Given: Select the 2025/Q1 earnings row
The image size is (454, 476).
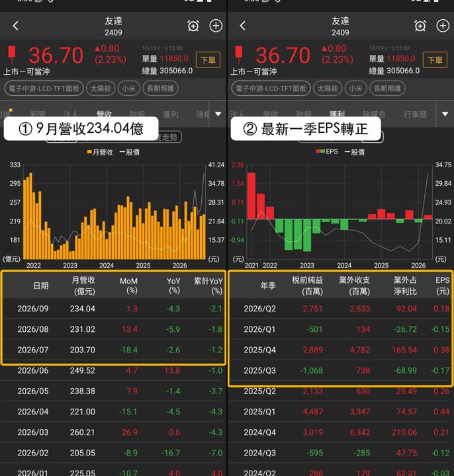Looking at the screenshot, I should point(340,412).
